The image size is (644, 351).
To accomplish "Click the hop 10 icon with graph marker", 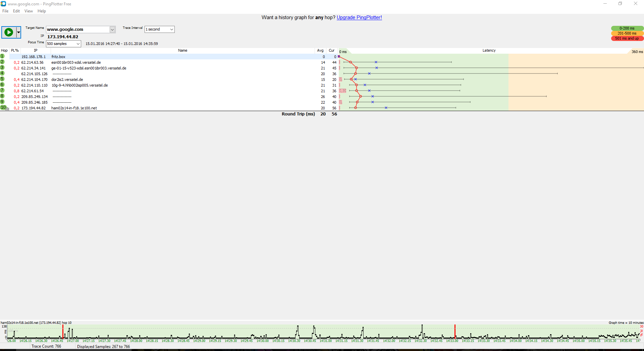I will [x=4, y=107].
